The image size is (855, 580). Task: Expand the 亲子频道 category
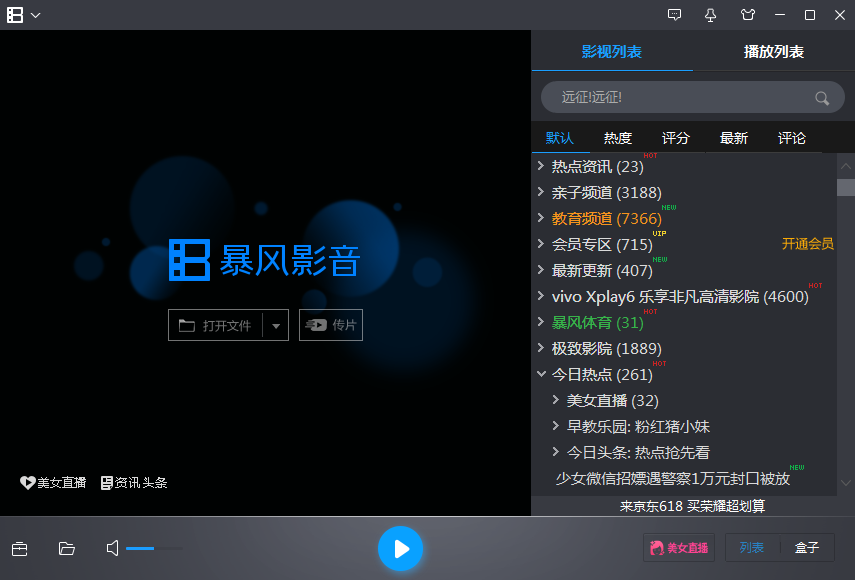[x=543, y=191]
